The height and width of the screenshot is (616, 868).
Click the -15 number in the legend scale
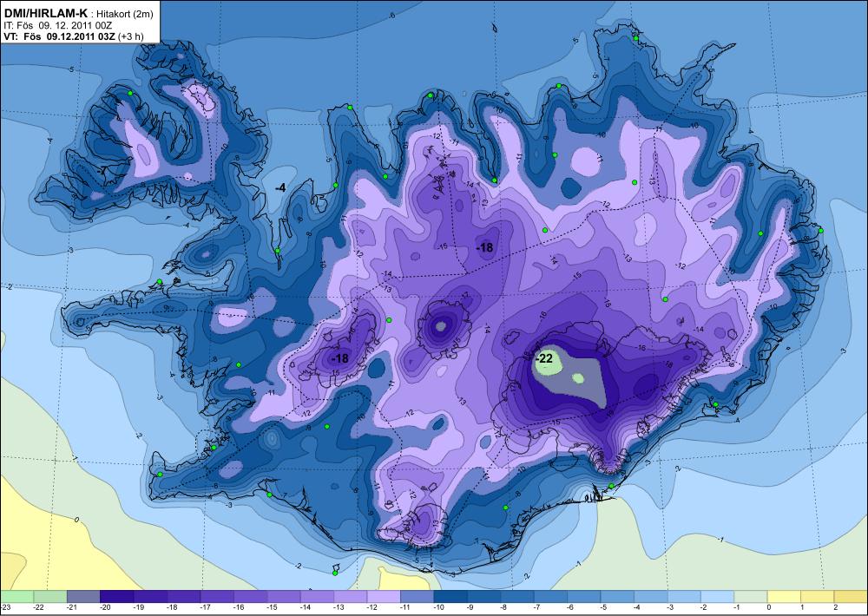273,607
